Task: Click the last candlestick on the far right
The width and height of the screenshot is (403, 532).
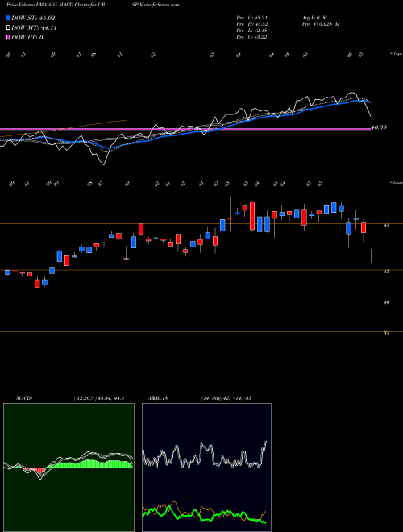Action: click(371, 255)
